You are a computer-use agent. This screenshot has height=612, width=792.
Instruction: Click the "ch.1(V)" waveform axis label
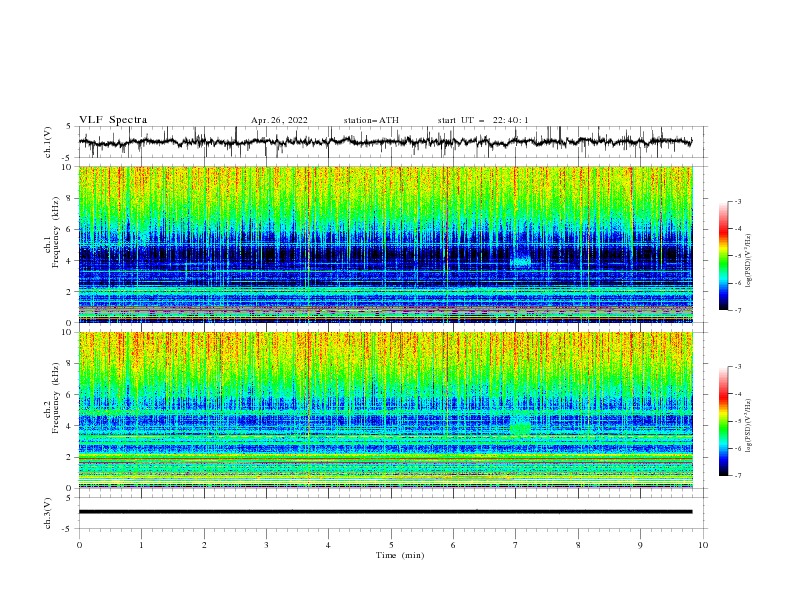click(x=48, y=142)
